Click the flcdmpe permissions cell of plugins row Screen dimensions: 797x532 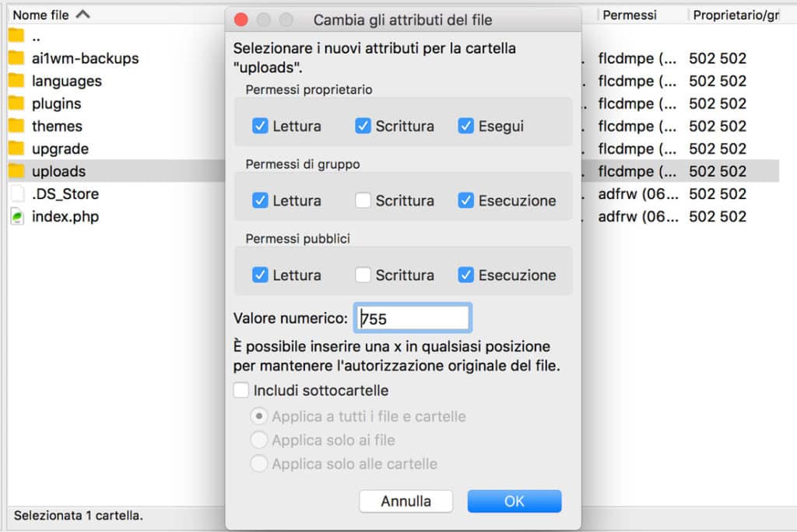[x=637, y=103]
